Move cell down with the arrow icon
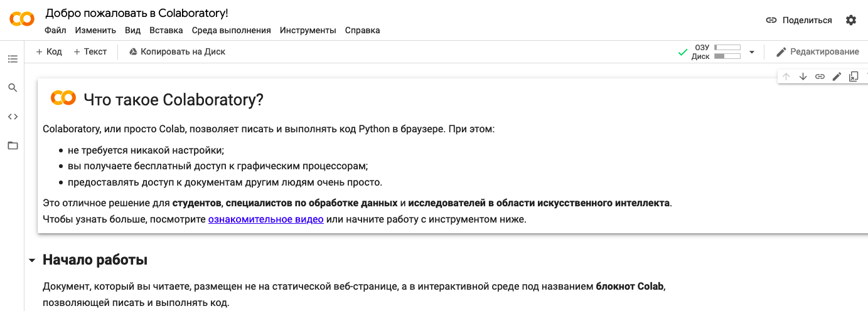Screen dimensions: 868x311 pos(803,76)
